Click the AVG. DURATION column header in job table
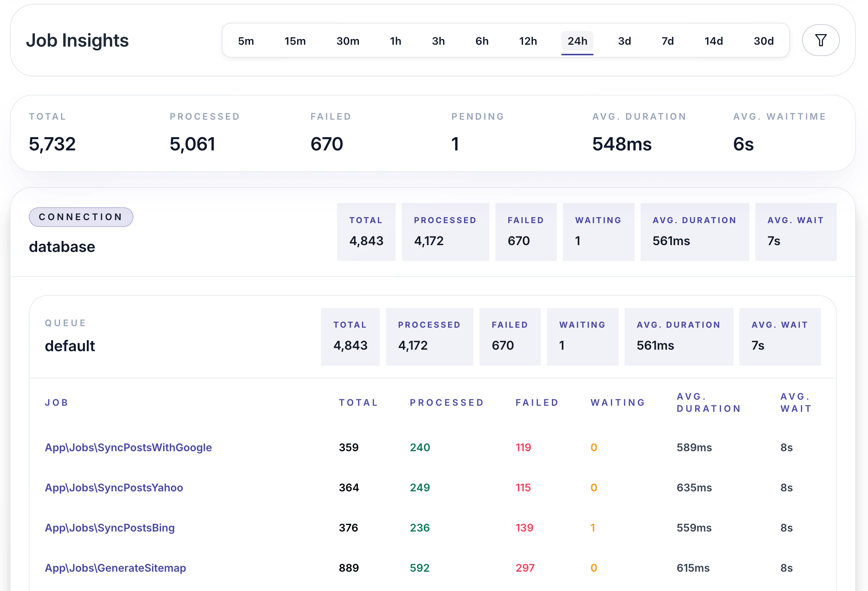Screen dimensions: 868x591 (x=709, y=402)
